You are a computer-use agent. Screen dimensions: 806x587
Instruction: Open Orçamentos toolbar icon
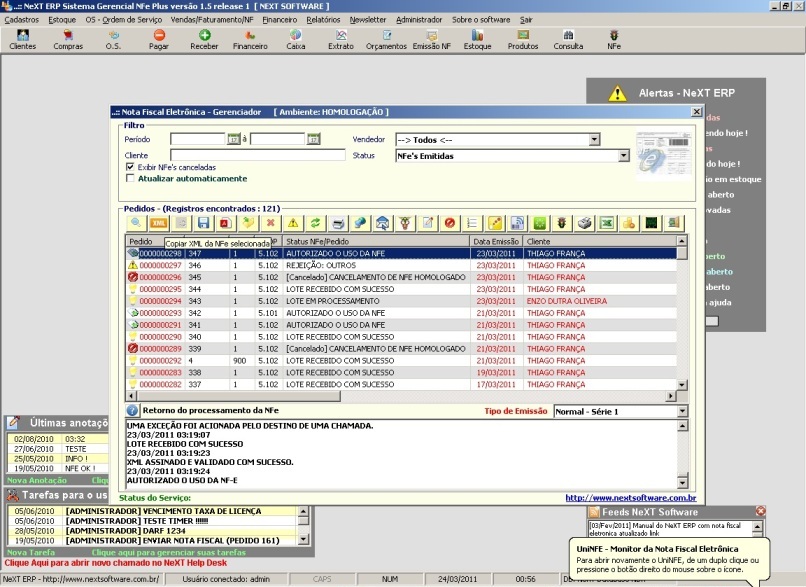click(386, 40)
